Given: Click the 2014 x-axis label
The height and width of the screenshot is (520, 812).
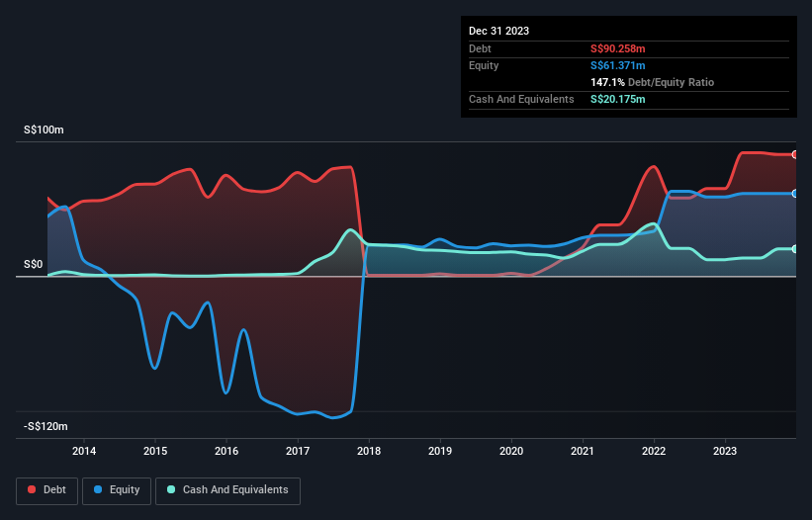Looking at the screenshot, I should (84, 451).
